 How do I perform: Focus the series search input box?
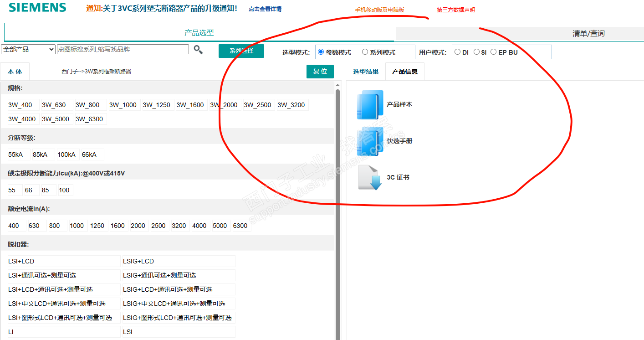pos(123,49)
